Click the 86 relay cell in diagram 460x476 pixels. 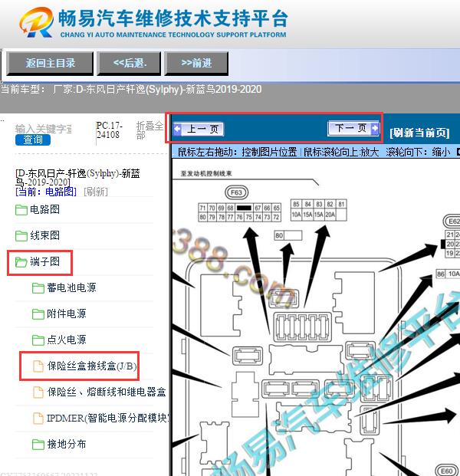440,274
